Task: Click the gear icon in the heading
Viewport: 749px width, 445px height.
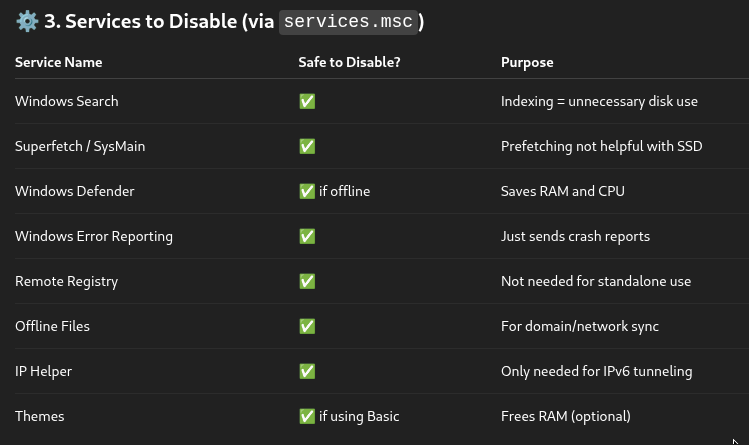Action: point(26,20)
